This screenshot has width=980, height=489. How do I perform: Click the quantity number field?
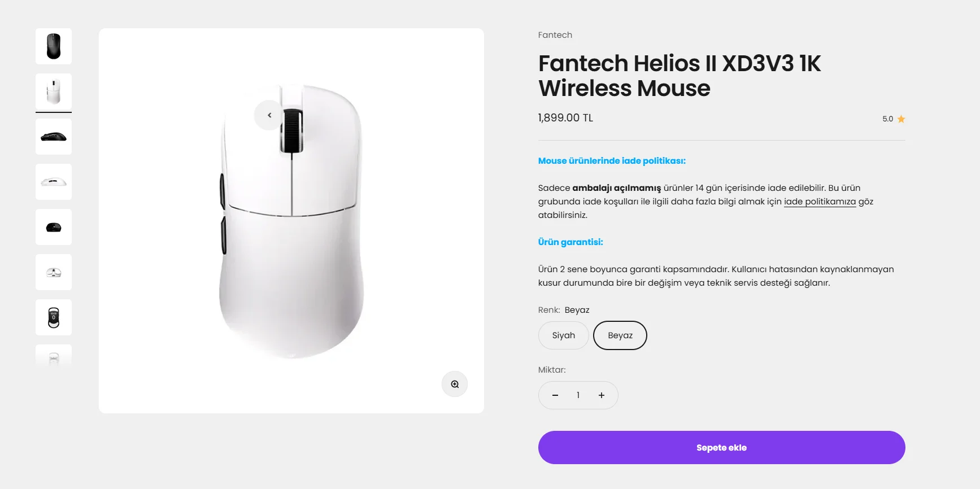coord(578,395)
